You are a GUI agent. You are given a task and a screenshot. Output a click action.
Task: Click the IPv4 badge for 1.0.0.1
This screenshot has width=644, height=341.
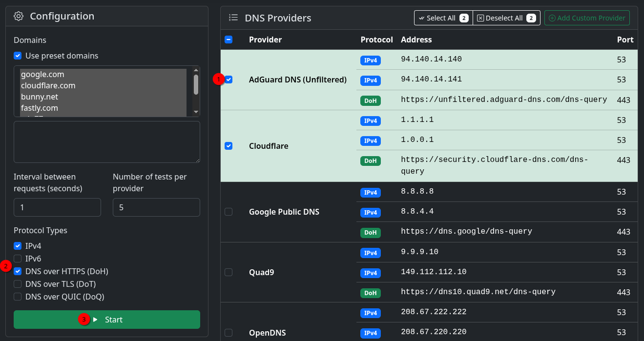[x=371, y=140]
